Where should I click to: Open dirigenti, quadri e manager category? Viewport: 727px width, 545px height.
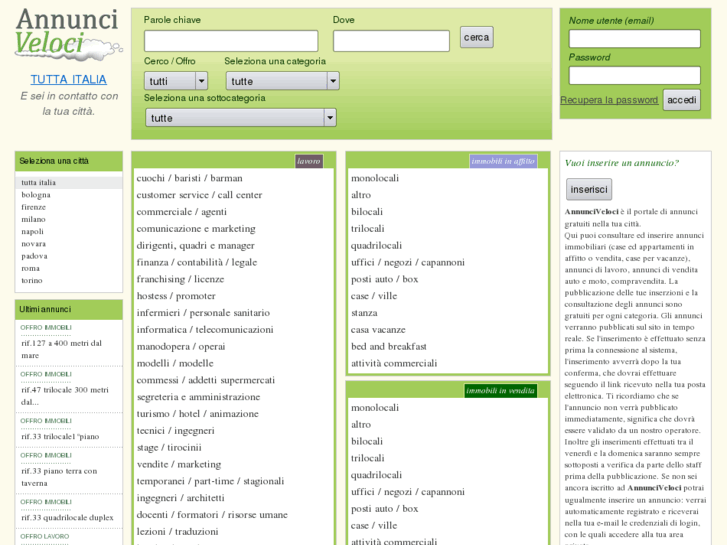coord(196,245)
